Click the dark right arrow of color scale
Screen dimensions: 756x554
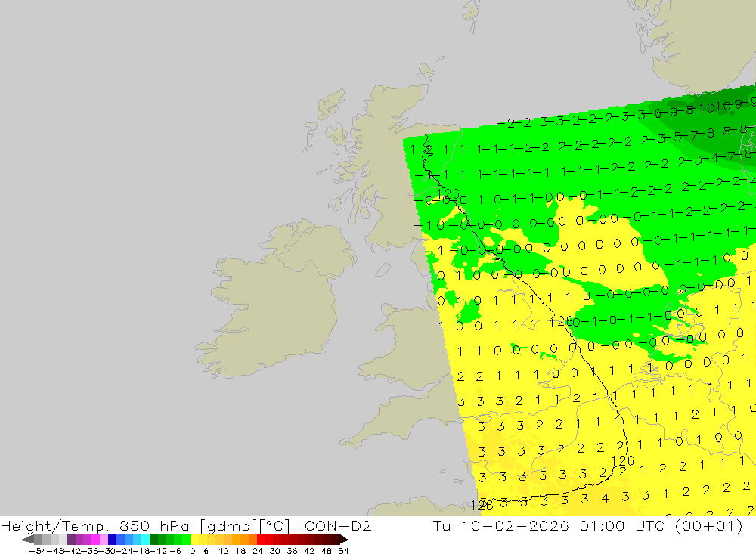[343, 539]
